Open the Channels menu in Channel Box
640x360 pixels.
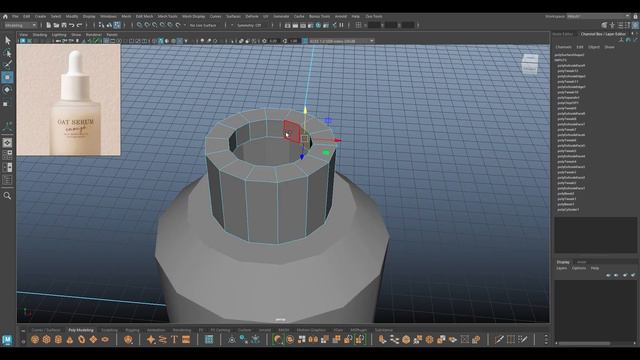coord(563,47)
